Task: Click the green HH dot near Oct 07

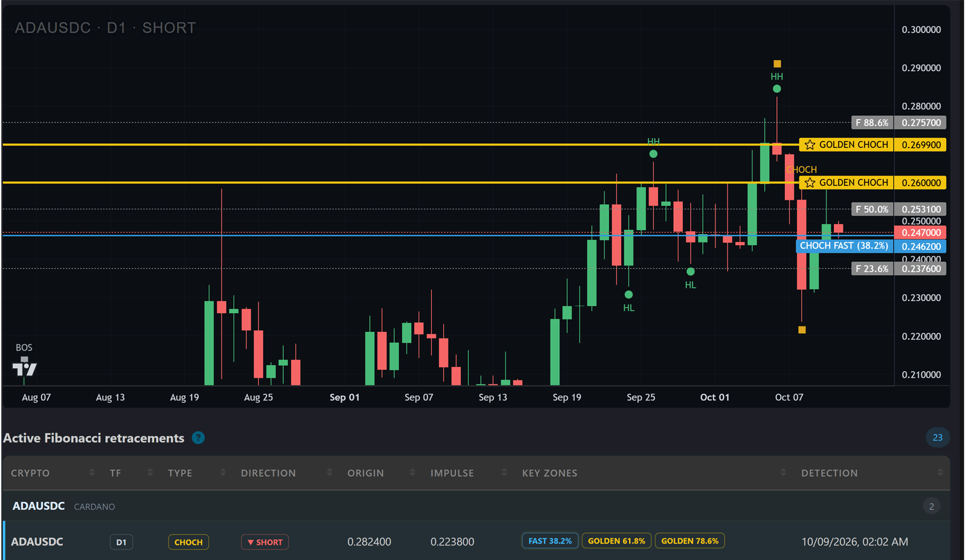Action: 777,89
